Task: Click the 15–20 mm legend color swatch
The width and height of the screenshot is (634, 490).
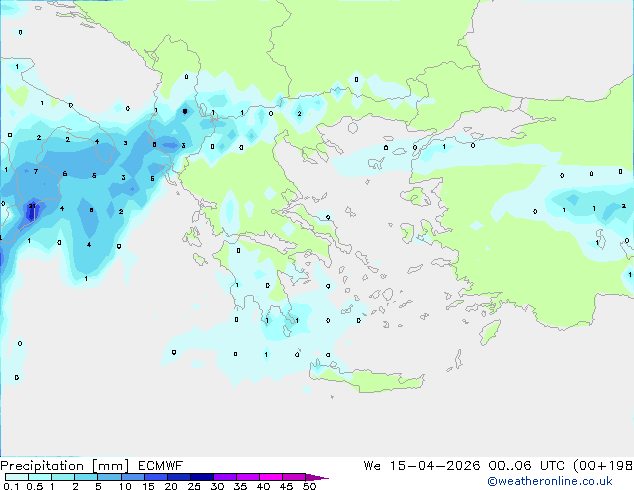Action: click(156, 477)
